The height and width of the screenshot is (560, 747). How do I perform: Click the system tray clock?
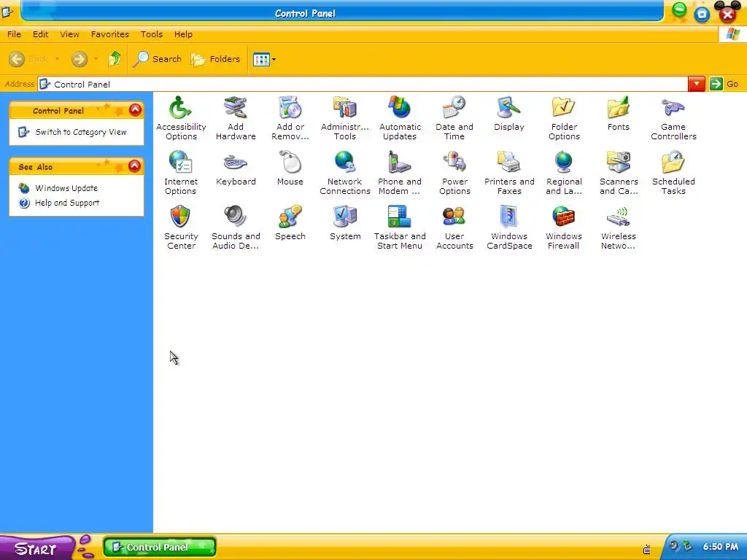click(720, 547)
